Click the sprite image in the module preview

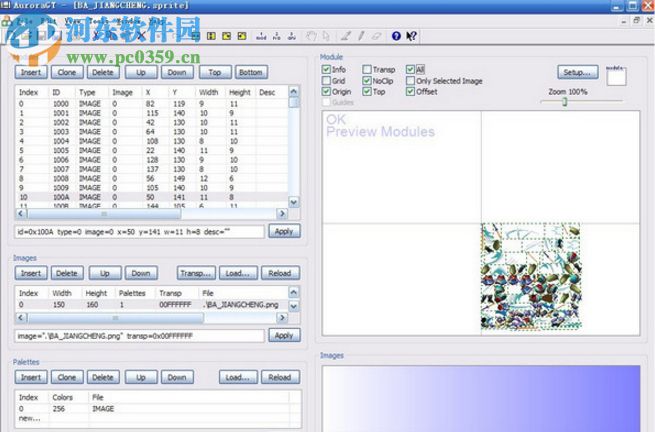531,277
